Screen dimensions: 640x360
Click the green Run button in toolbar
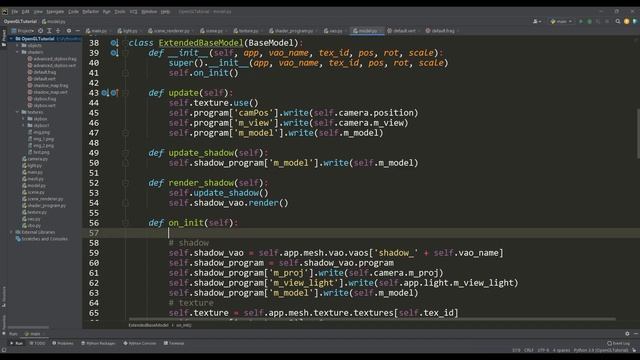coord(581,21)
